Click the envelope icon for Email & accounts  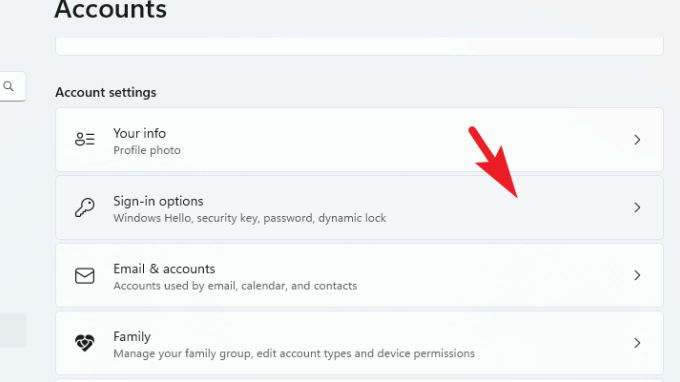tap(85, 275)
